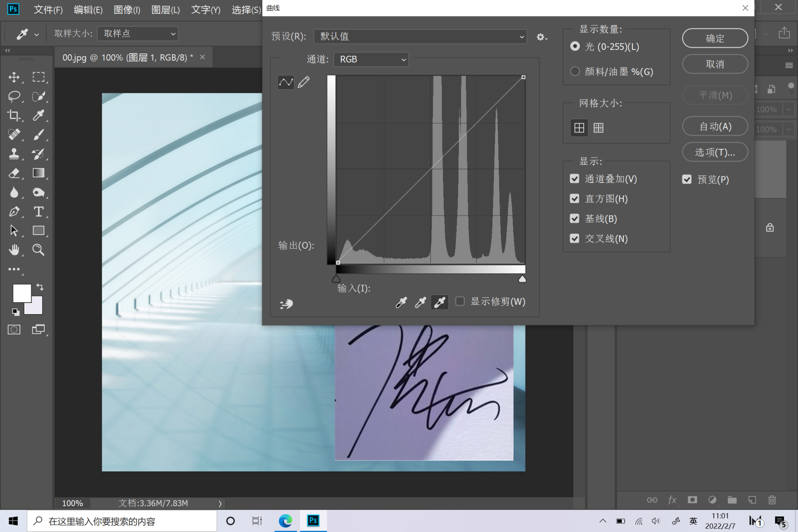Toggle the 预览(P) checkbox

click(687, 180)
